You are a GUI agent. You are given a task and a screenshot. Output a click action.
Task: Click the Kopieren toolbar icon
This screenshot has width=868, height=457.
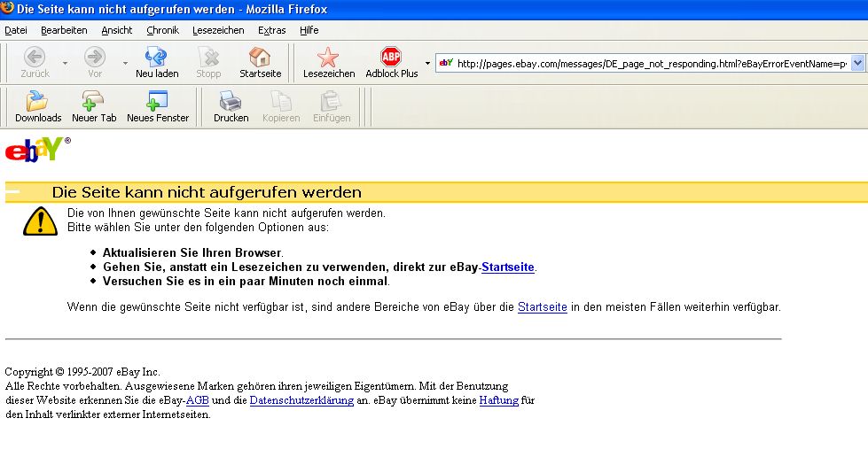click(x=281, y=101)
